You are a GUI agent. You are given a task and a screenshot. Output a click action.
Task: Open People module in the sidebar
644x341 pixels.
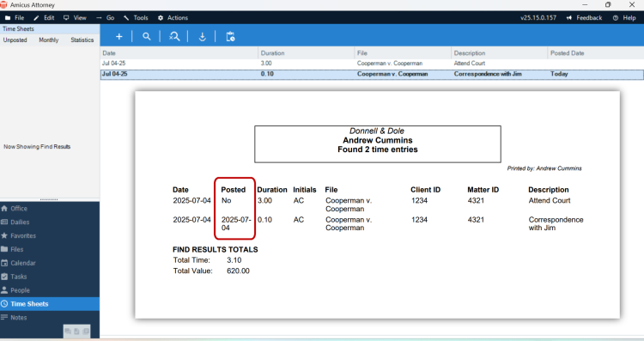point(50,290)
